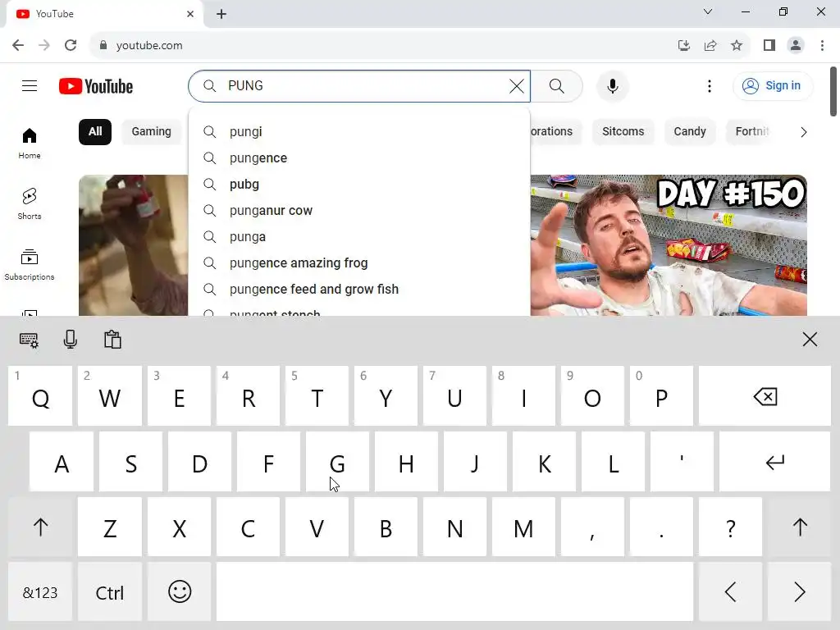
Task: Choose suggestion 'pungence'
Action: pyautogui.click(x=359, y=158)
